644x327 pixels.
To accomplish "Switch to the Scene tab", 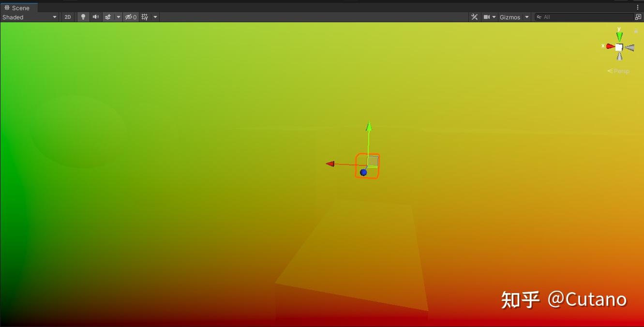I will 20,8.
